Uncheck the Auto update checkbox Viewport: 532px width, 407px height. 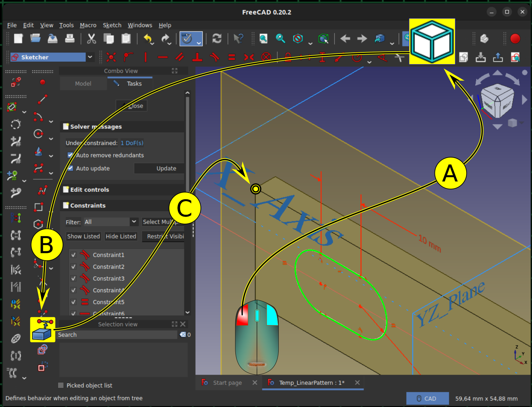tap(70, 168)
